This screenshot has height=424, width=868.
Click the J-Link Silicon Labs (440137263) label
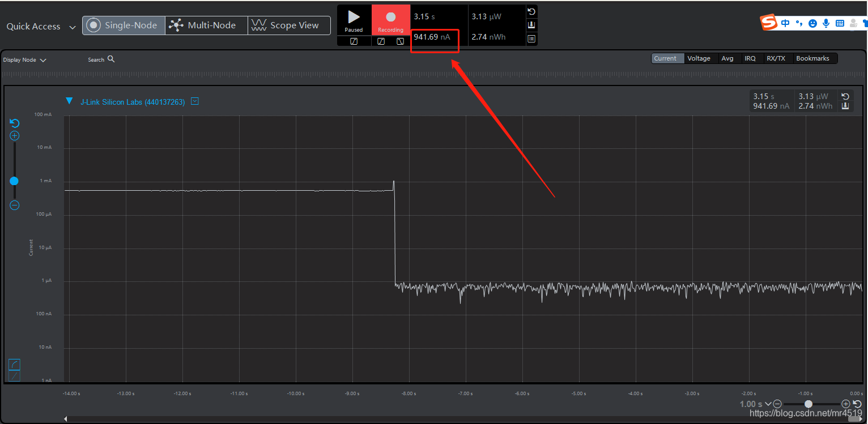pyautogui.click(x=133, y=102)
